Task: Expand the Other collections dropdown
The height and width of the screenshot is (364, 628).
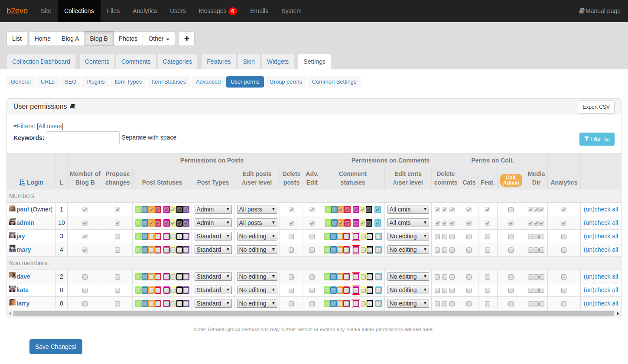Action: [x=159, y=39]
